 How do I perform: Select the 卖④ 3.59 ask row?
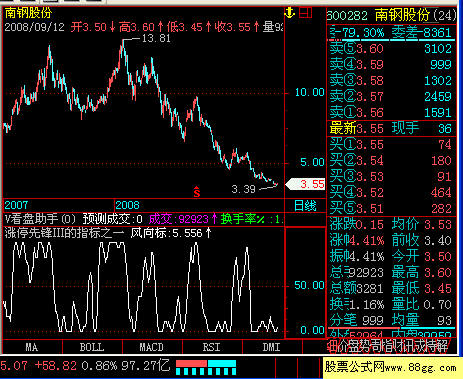click(391, 65)
